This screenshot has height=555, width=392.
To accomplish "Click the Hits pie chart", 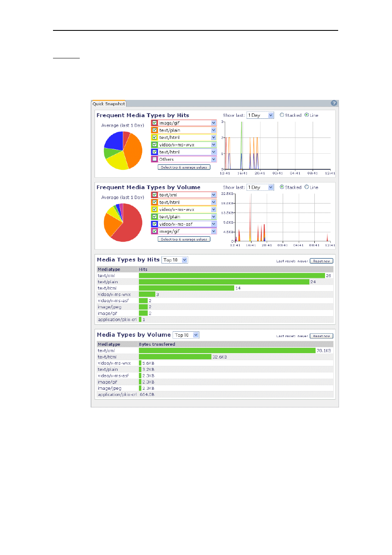I will (x=123, y=150).
